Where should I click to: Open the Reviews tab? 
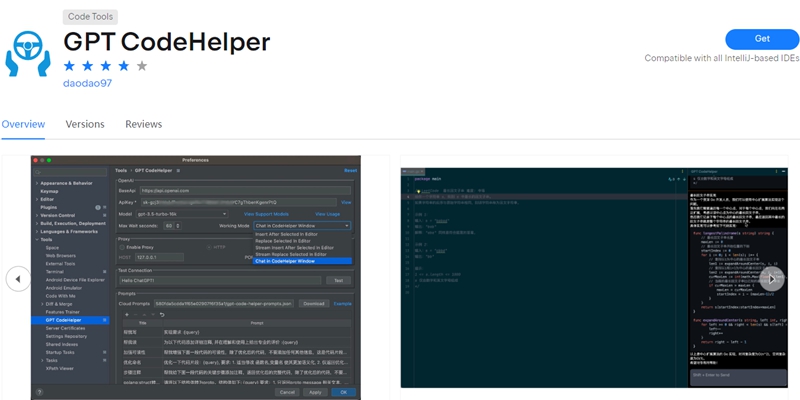point(143,124)
